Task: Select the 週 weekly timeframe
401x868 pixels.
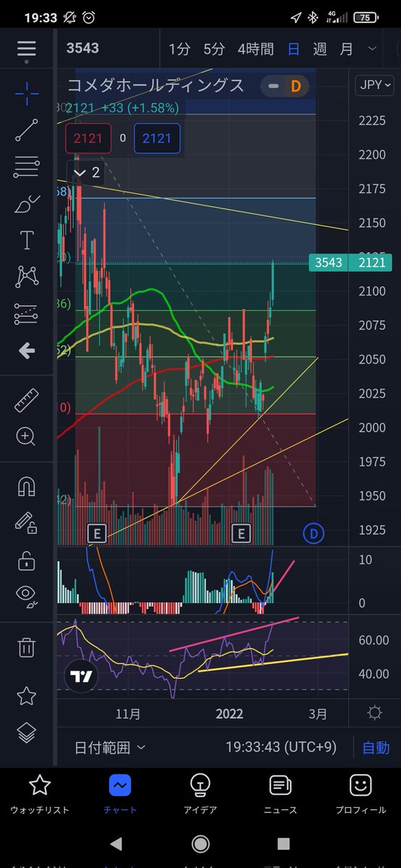Action: (320, 49)
